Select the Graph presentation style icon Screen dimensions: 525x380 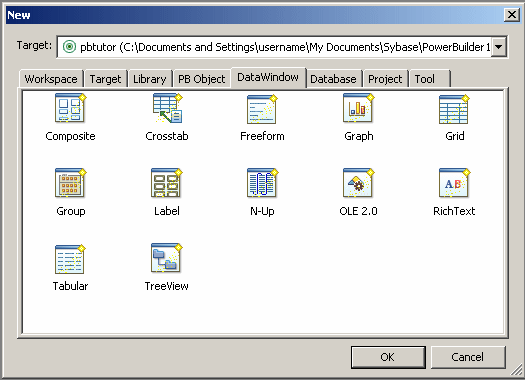click(x=358, y=108)
